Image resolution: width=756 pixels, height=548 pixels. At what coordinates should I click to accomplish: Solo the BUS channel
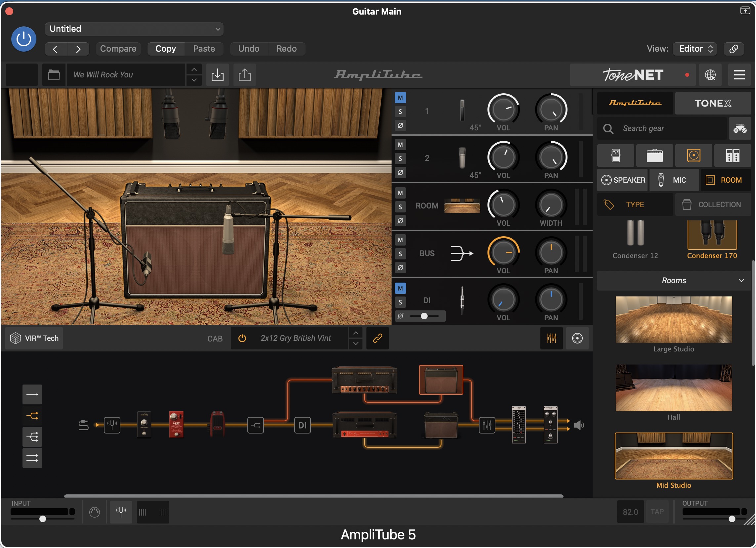point(400,254)
